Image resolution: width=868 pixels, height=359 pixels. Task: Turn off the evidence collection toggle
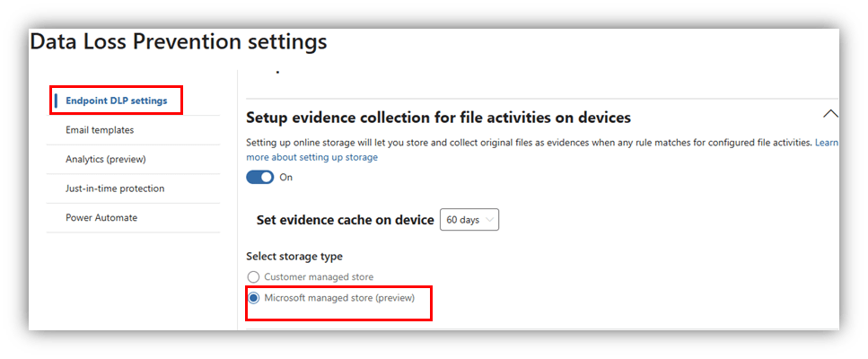pos(259,177)
